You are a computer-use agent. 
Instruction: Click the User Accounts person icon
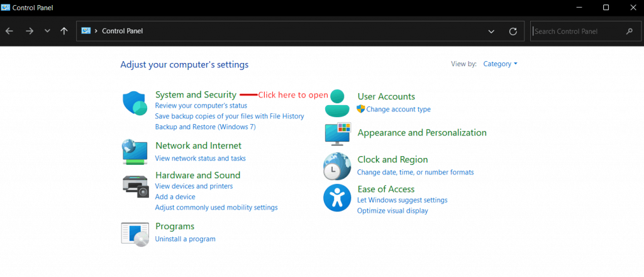click(337, 103)
